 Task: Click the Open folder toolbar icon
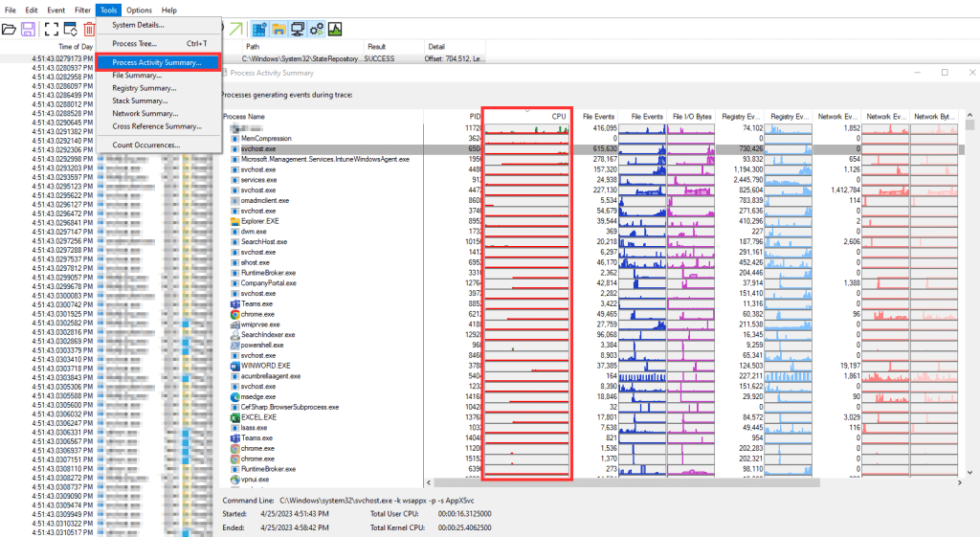point(10,30)
